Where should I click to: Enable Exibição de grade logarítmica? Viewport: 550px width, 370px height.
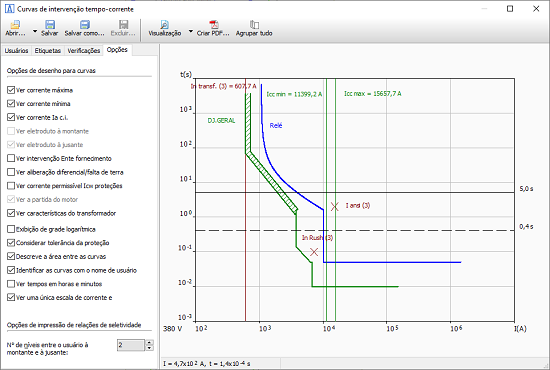(x=11, y=229)
